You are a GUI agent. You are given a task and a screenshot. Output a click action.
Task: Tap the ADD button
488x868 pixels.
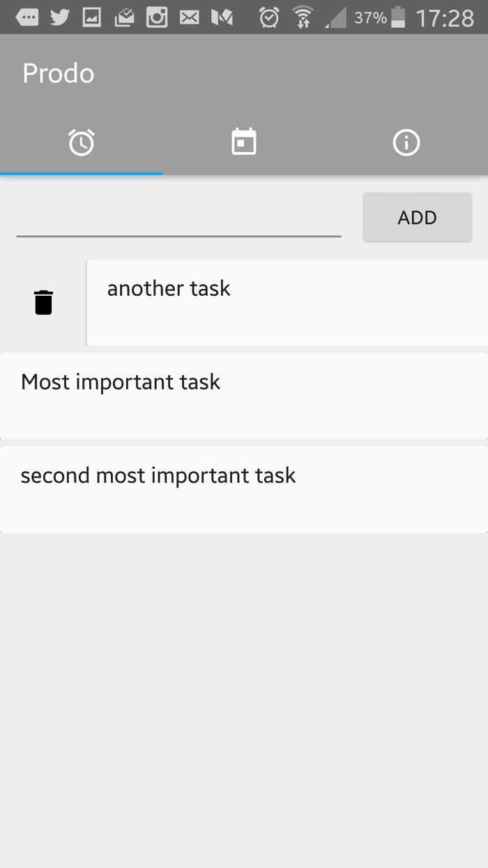coord(418,217)
